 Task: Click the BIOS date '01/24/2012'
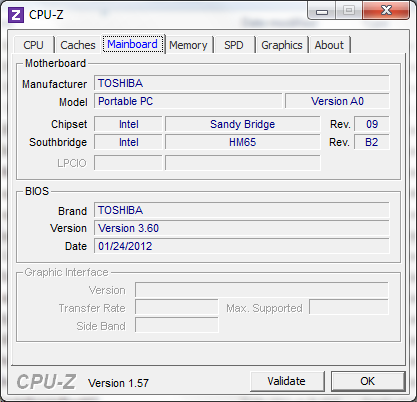tap(242, 246)
